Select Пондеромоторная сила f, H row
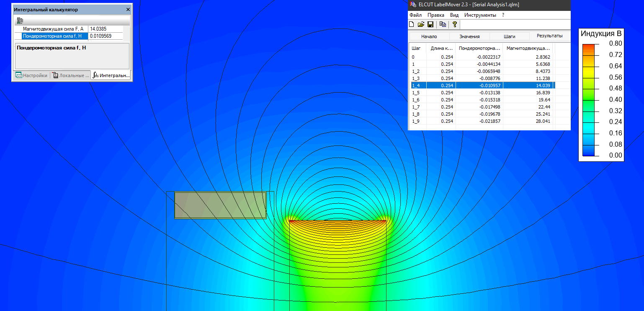This screenshot has width=644, height=311. point(69,36)
